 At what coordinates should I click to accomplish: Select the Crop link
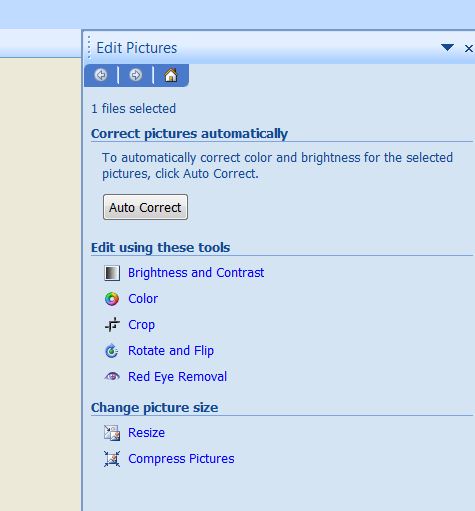point(142,325)
